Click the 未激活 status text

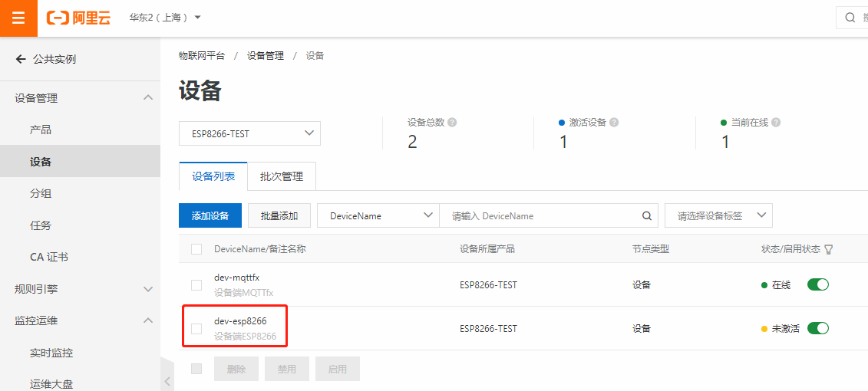pyautogui.click(x=786, y=328)
